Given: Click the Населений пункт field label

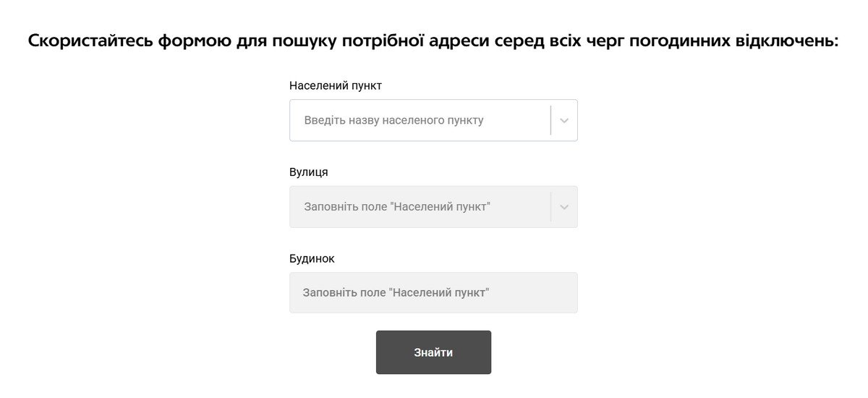Looking at the screenshot, I should tap(335, 85).
